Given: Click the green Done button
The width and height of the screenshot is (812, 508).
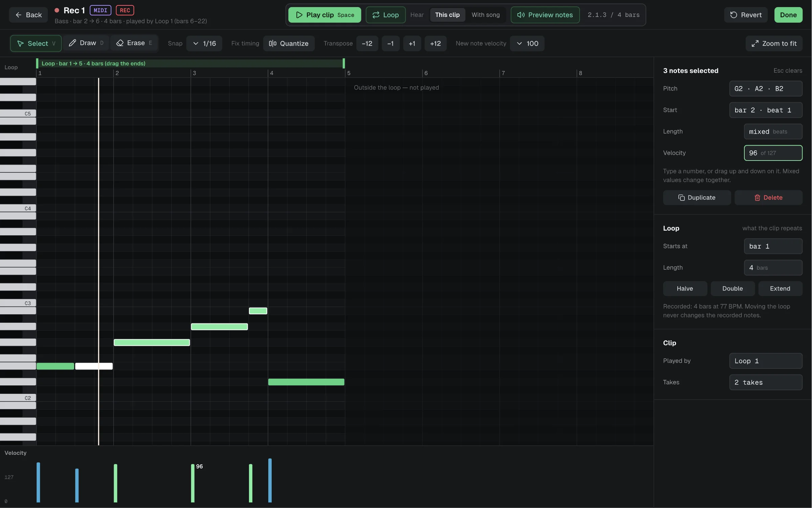Looking at the screenshot, I should tap(788, 15).
